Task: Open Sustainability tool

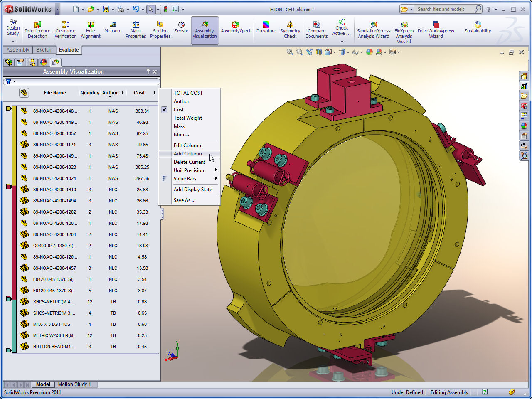Action: pyautogui.click(x=478, y=27)
